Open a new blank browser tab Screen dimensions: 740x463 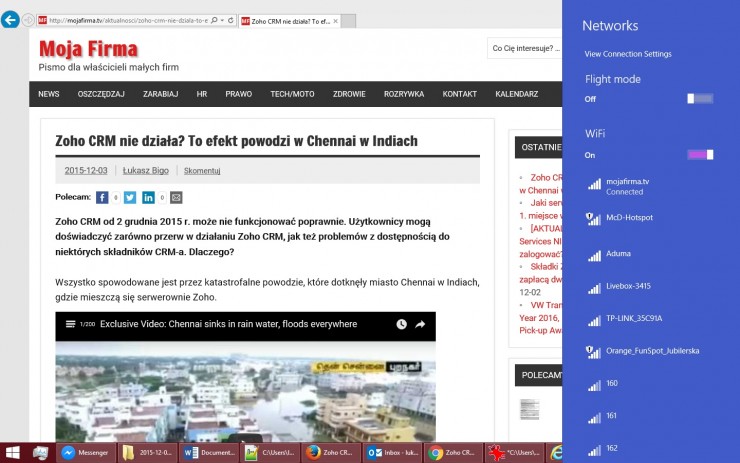point(348,21)
